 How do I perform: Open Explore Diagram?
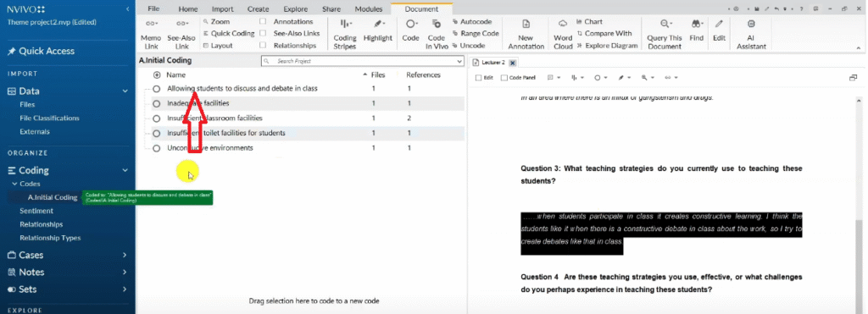607,46
